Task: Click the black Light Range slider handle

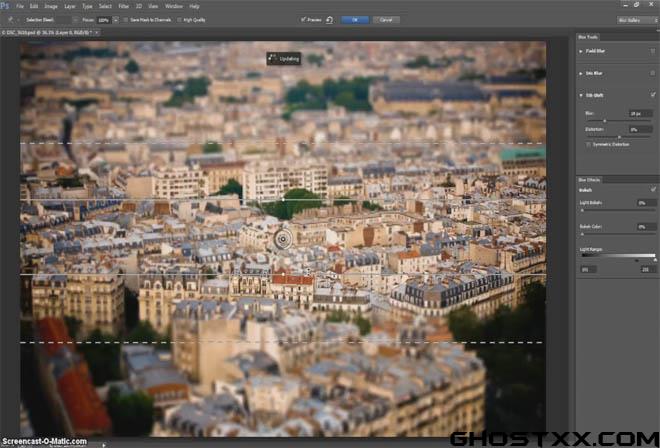Action: tap(637, 260)
